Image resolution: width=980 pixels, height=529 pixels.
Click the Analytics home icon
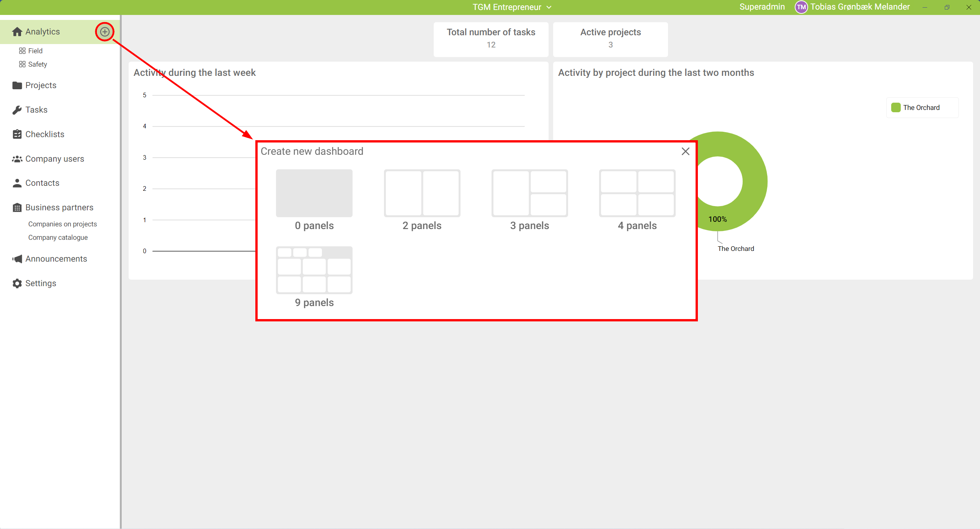17,32
